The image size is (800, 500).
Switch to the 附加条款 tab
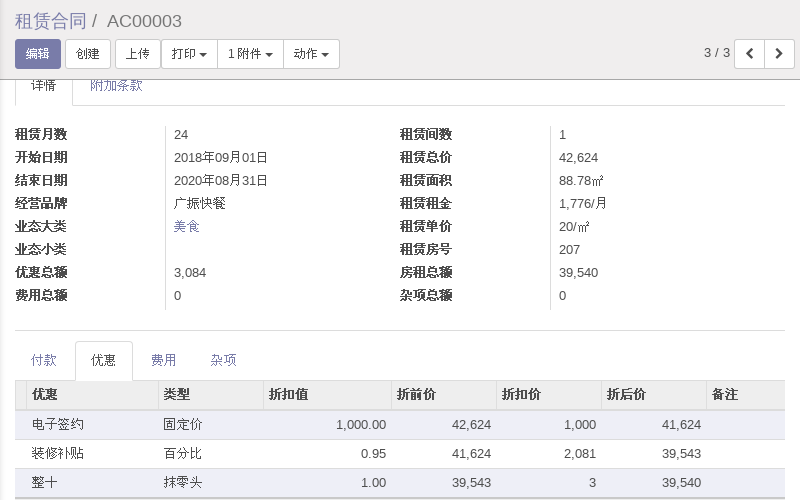(116, 86)
